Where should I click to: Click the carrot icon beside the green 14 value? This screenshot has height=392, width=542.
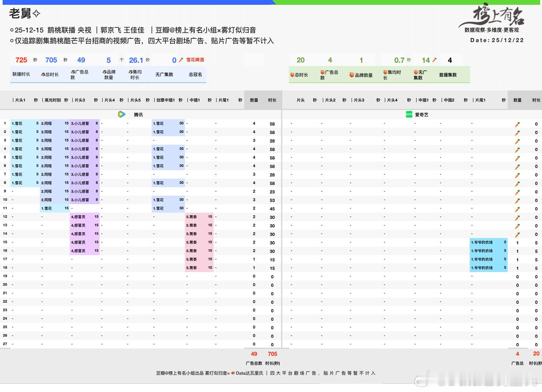435,60
